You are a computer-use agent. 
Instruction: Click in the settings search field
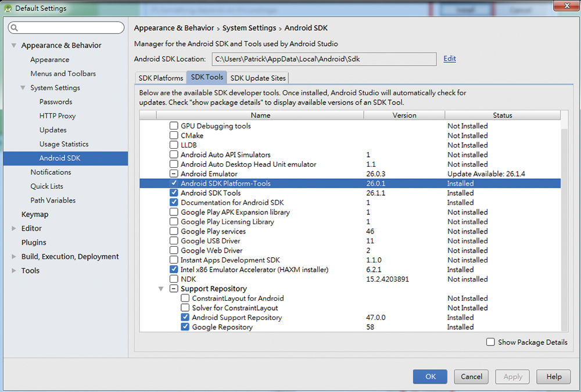66,28
